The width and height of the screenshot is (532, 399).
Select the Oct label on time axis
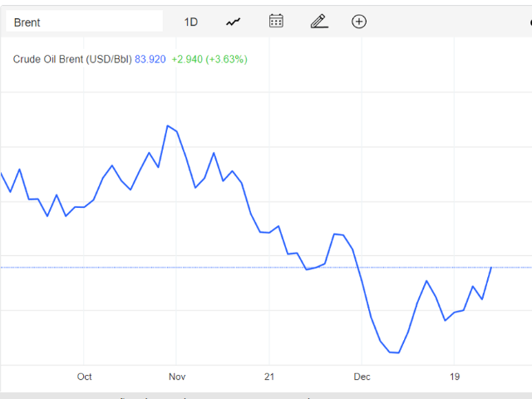pos(84,377)
